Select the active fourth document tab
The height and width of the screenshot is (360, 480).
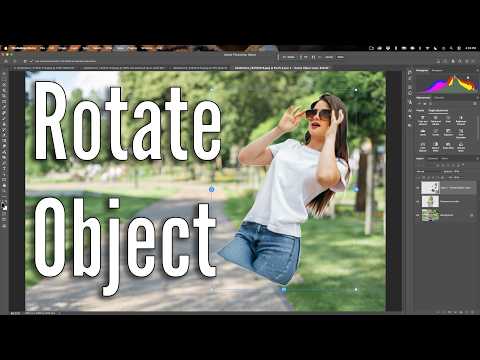coord(282,68)
